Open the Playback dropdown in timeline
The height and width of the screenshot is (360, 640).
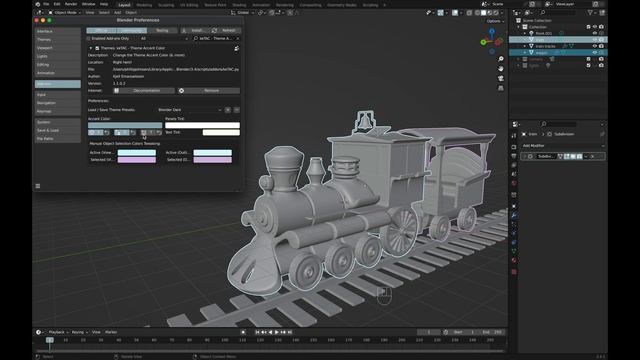pos(58,332)
